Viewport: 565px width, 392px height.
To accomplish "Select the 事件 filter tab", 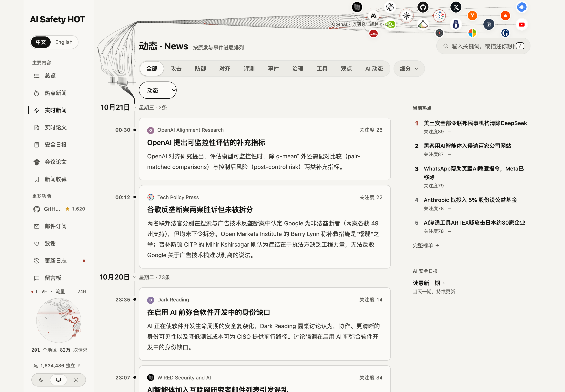I will [273, 69].
